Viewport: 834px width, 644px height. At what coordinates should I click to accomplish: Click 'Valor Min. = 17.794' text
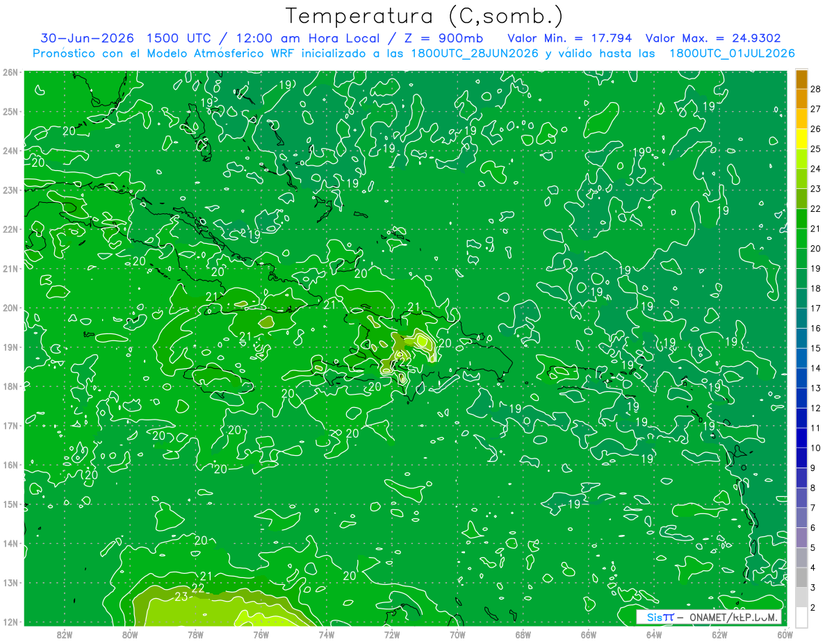(570, 38)
